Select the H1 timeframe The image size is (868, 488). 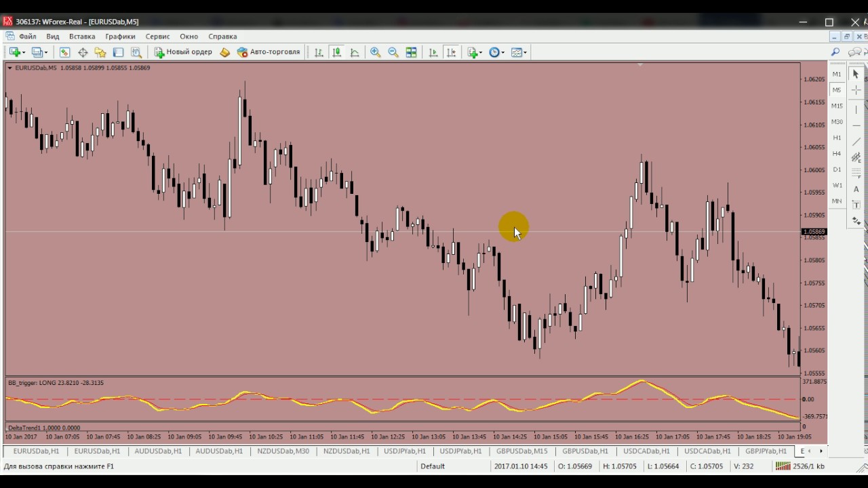click(x=837, y=138)
